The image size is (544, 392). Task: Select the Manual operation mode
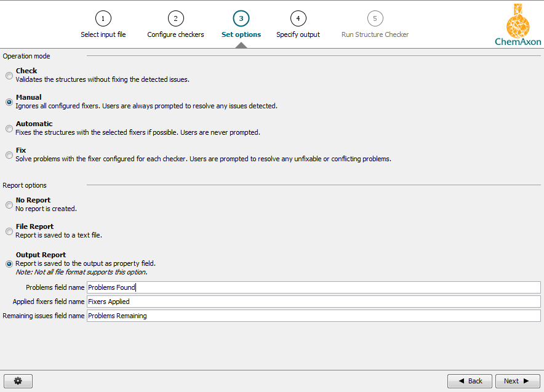coord(9,102)
